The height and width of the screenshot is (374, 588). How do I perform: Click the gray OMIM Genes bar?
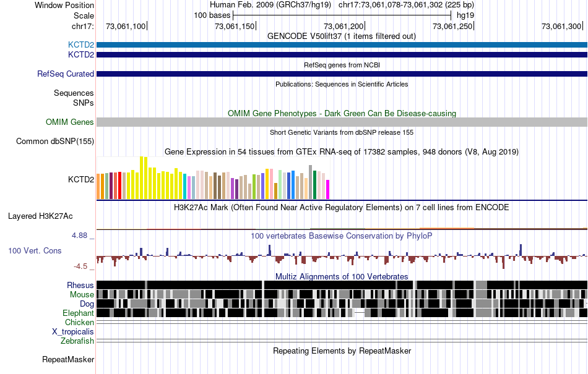tap(342, 122)
